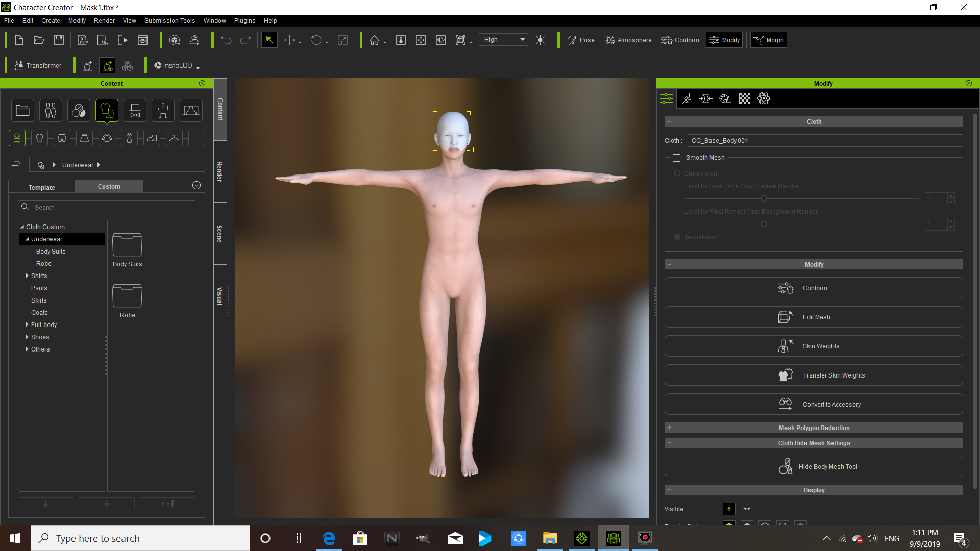This screenshot has width=980, height=551.
Task: Open File Explorer from the taskbar
Action: pos(550,538)
